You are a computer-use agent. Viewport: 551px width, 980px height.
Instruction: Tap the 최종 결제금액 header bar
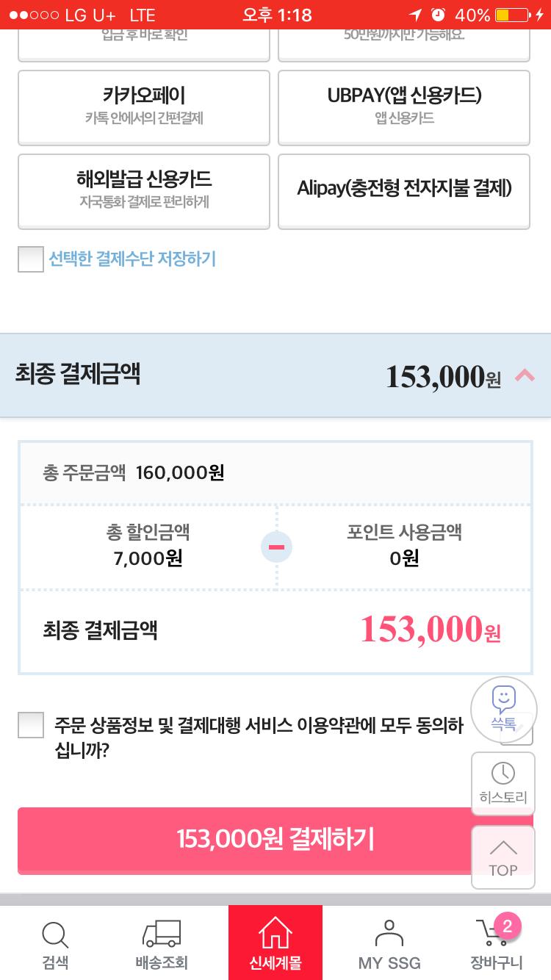pos(220,375)
